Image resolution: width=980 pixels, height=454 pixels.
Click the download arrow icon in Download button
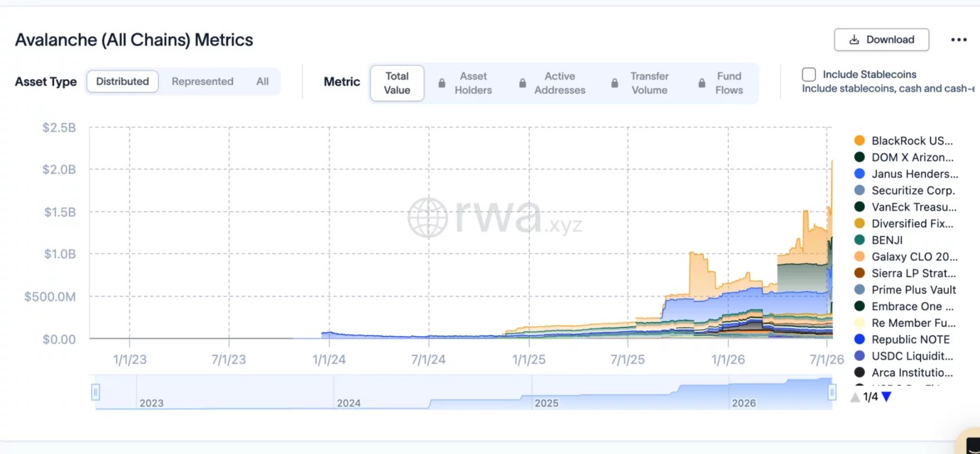pyautogui.click(x=854, y=40)
